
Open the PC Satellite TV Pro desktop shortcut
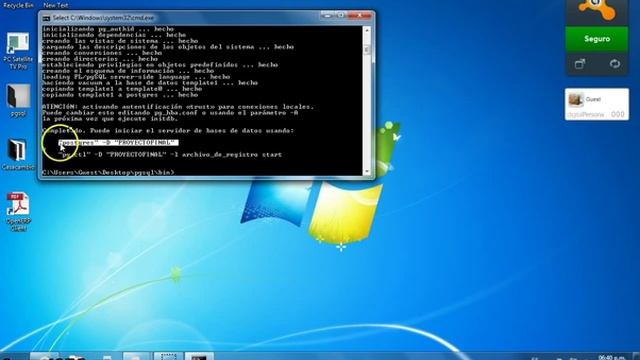tap(18, 51)
